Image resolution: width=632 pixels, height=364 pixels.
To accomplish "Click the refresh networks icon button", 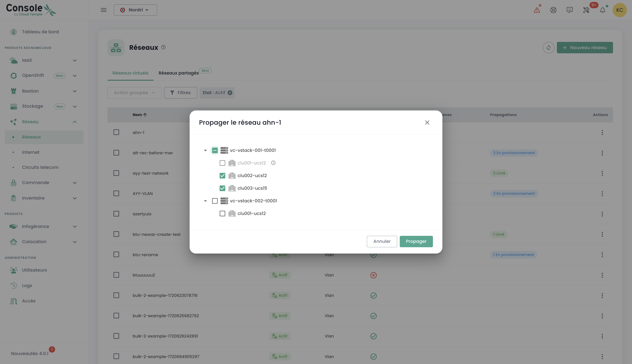I will [548, 48].
